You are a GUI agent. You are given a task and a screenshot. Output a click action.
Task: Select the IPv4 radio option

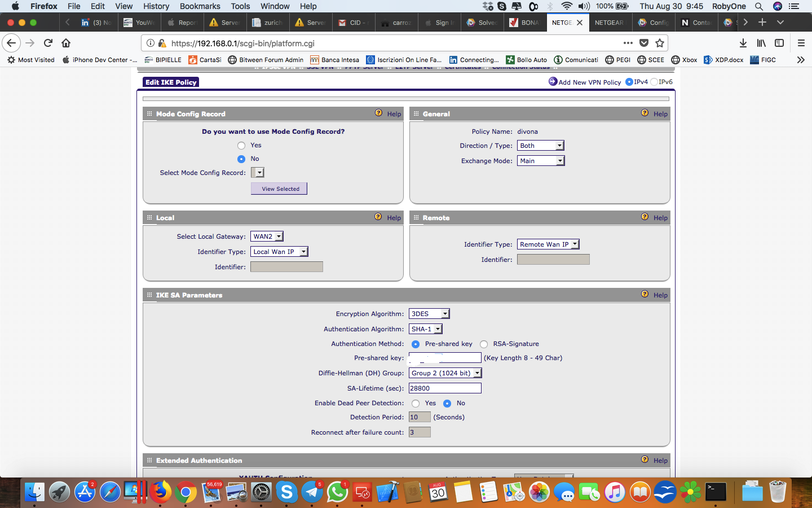click(x=629, y=82)
